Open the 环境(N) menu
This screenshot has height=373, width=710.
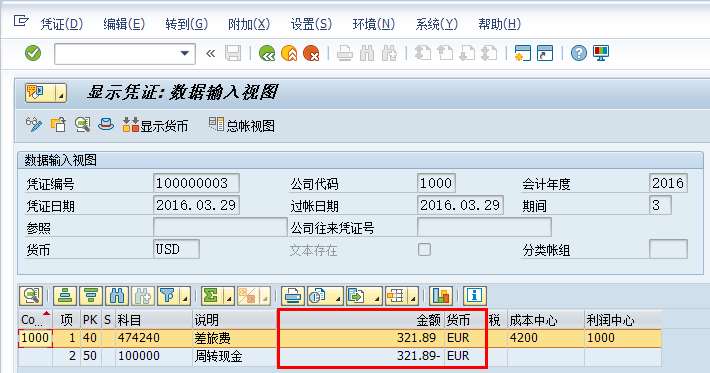pyautogui.click(x=374, y=24)
